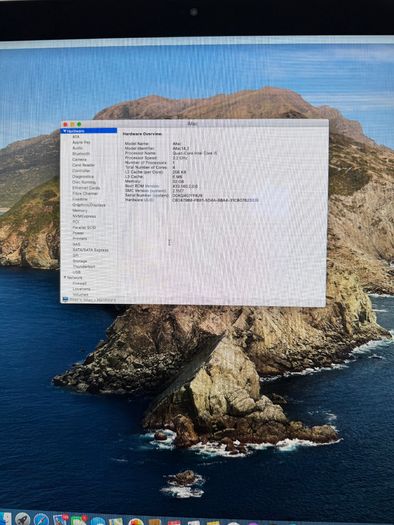Image resolution: width=394 pixels, height=525 pixels.
Task: Click the Quad-Core Intel Core i5 value
Action: point(195,153)
